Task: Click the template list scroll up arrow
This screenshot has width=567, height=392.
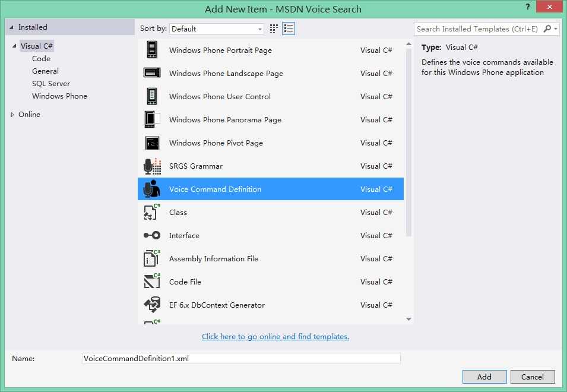Action: pyautogui.click(x=408, y=44)
